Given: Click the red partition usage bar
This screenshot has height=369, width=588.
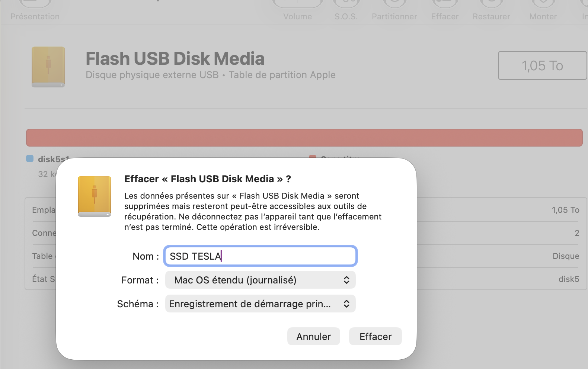Looking at the screenshot, I should point(304,138).
